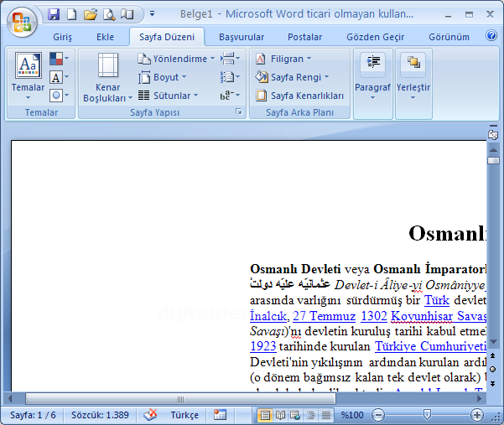Open the Sütunlar columns menu
Viewport: 504px width, 425px height.
pyautogui.click(x=168, y=96)
